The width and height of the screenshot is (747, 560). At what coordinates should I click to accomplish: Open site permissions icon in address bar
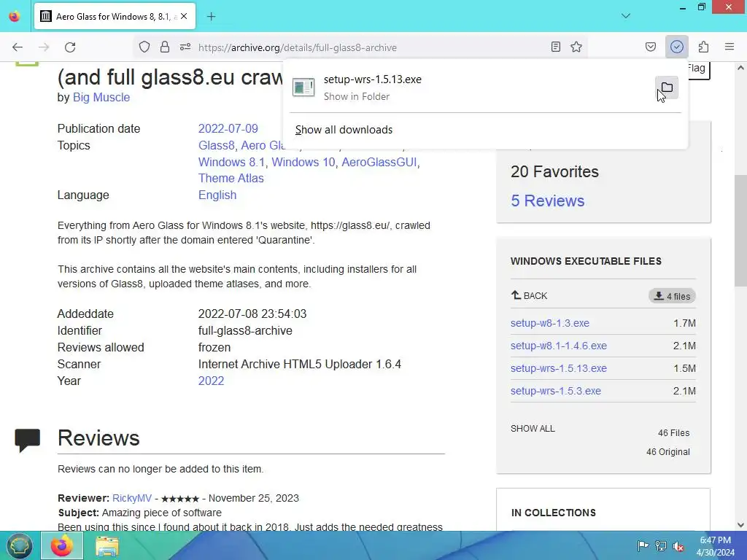pyautogui.click(x=185, y=47)
